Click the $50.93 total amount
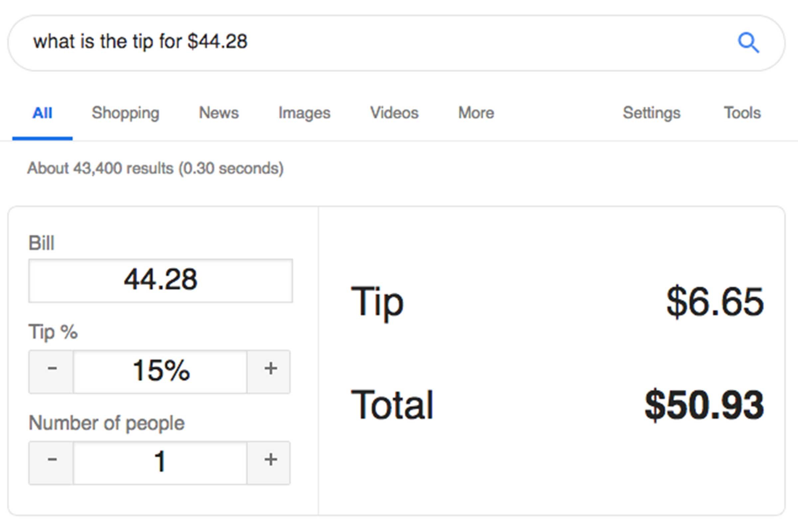This screenshot has width=798, height=532. pyautogui.click(x=704, y=405)
